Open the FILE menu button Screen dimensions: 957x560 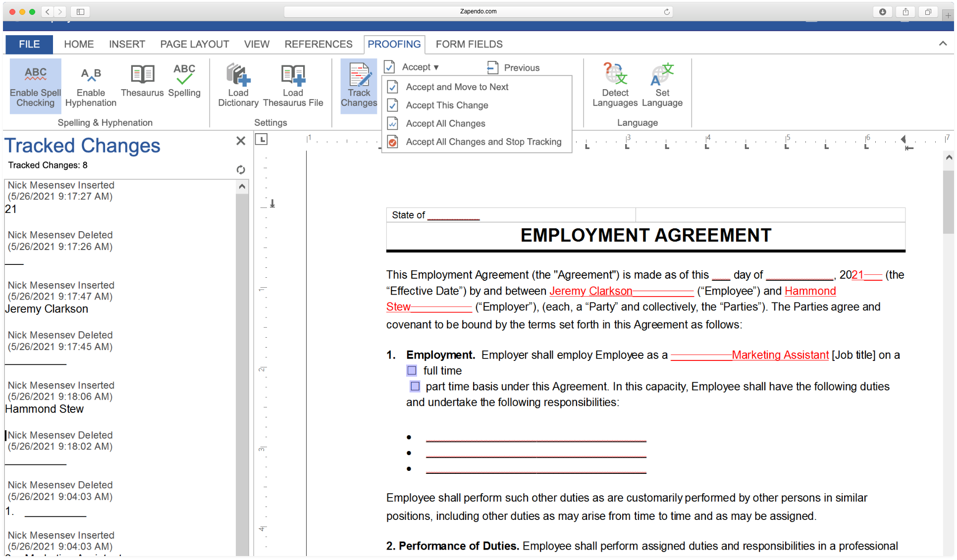[x=29, y=44]
